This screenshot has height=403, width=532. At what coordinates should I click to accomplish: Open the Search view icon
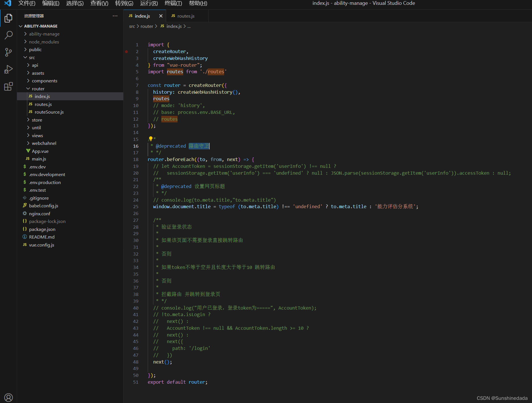tap(9, 35)
